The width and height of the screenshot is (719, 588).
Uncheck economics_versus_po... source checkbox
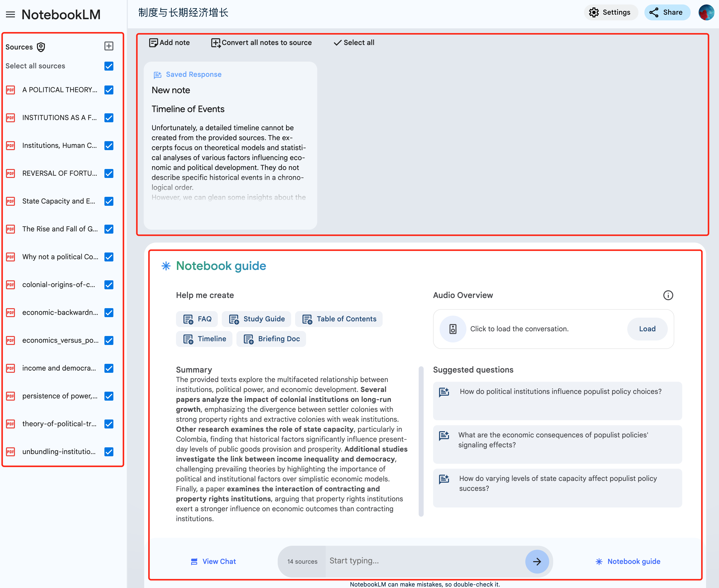pos(109,340)
